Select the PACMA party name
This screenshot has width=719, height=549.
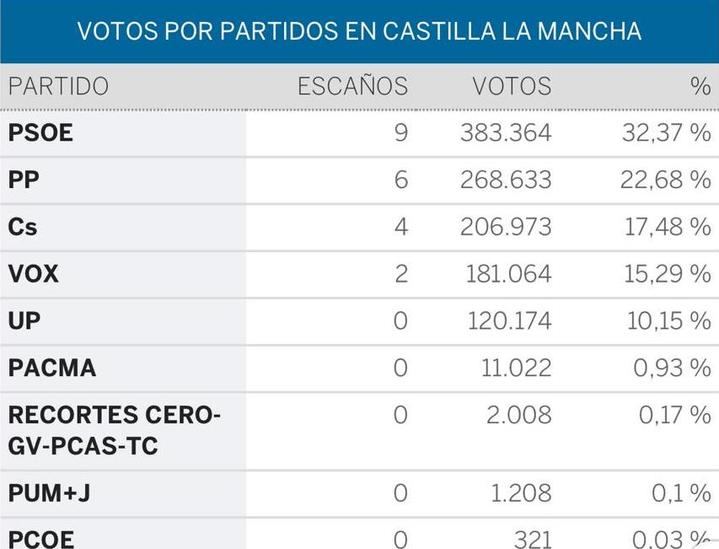click(52, 368)
